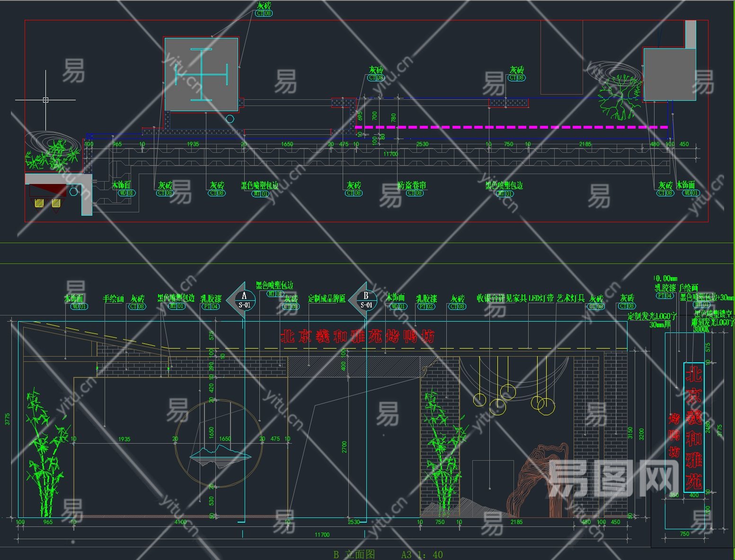The image size is (735, 560).
Task: Select the 3200 vertical dimension text
Action: 641,434
